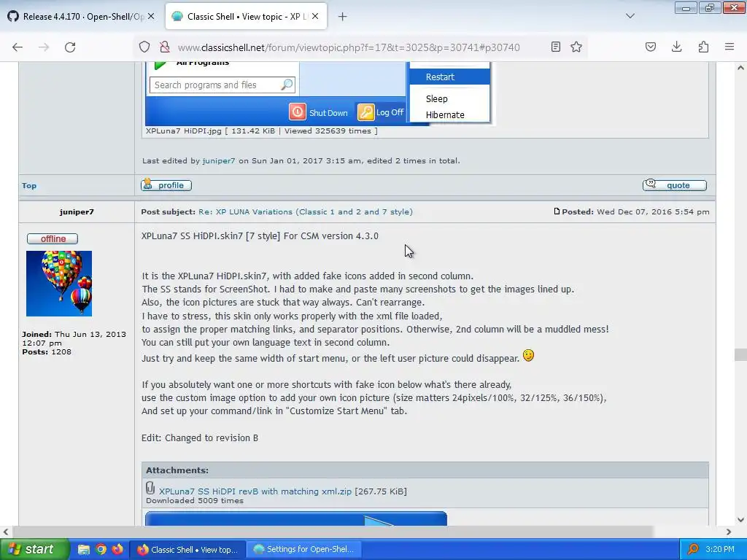The image size is (747, 560).
Task: Open the Re: XP LUNA Variations post subject link
Action: [306, 212]
